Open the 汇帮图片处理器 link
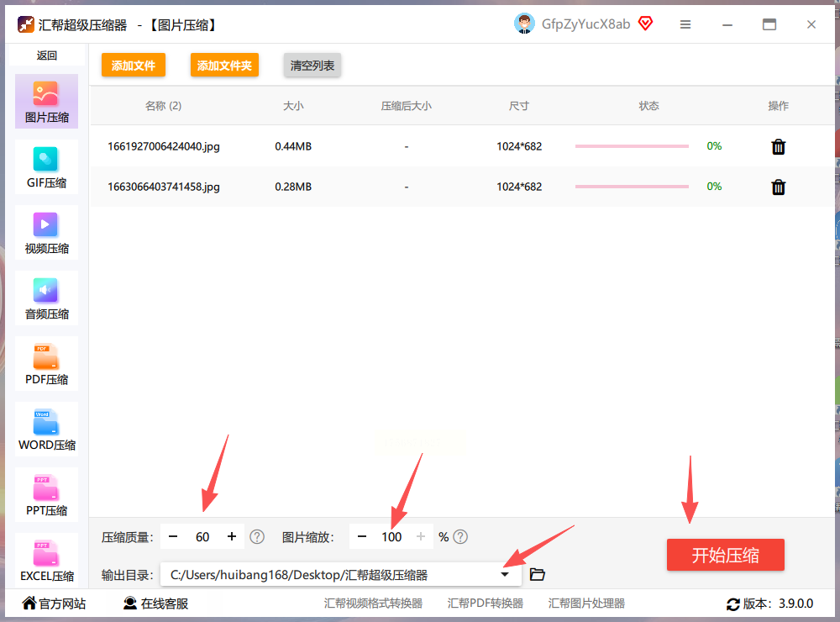Image resolution: width=840 pixels, height=622 pixels. (586, 604)
